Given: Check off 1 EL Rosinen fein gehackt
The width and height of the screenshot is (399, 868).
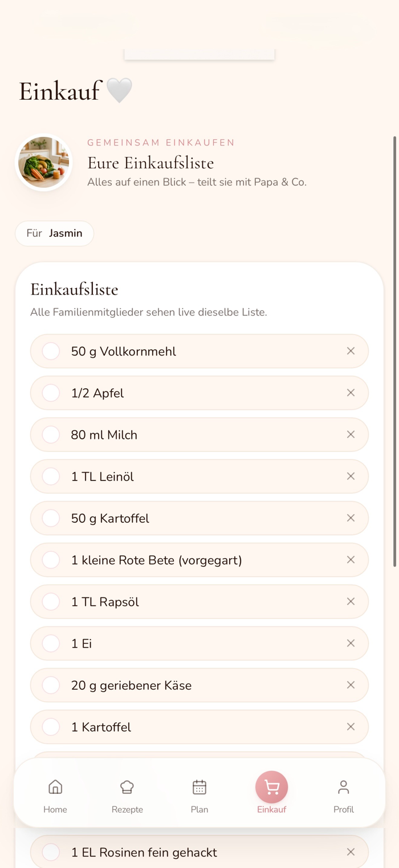Looking at the screenshot, I should 51,852.
